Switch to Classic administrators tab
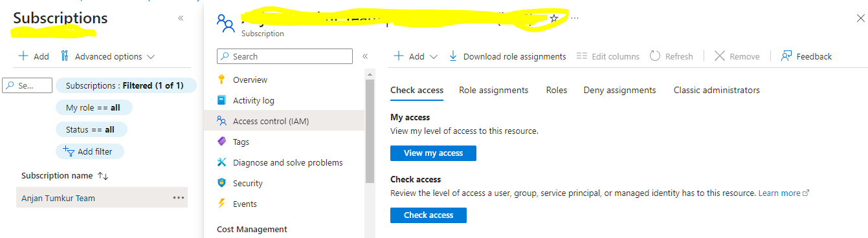Screen dimensions: 868x238 tap(717, 90)
